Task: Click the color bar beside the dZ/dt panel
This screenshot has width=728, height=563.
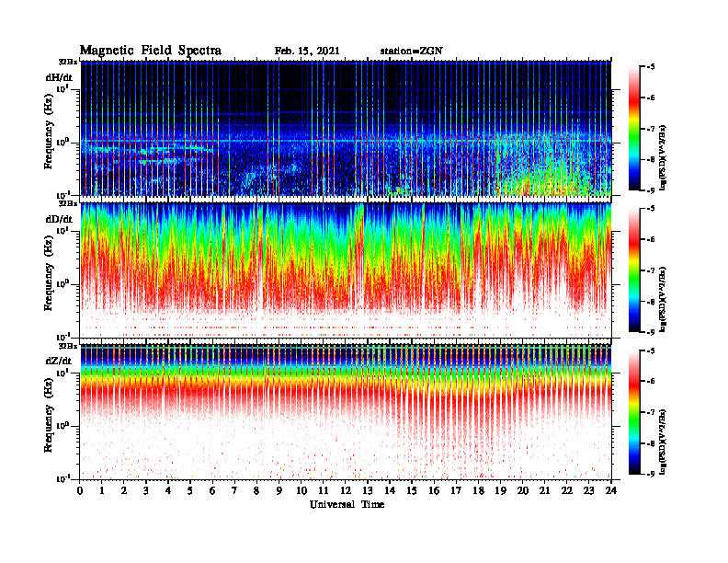Action: click(634, 412)
